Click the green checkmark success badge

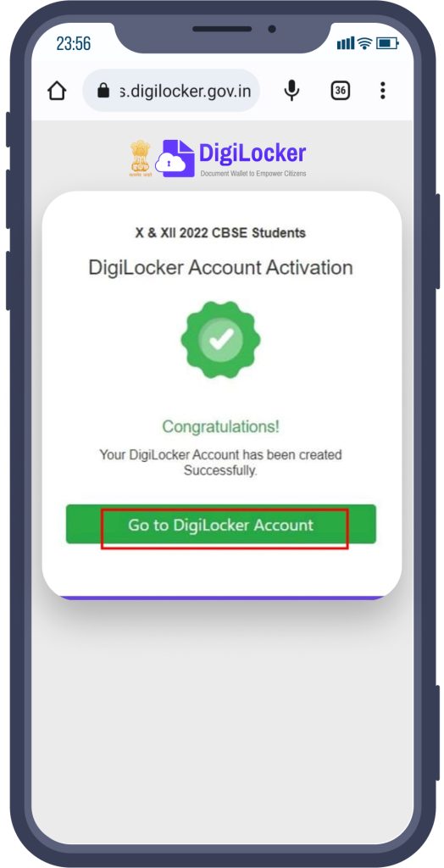point(221,340)
